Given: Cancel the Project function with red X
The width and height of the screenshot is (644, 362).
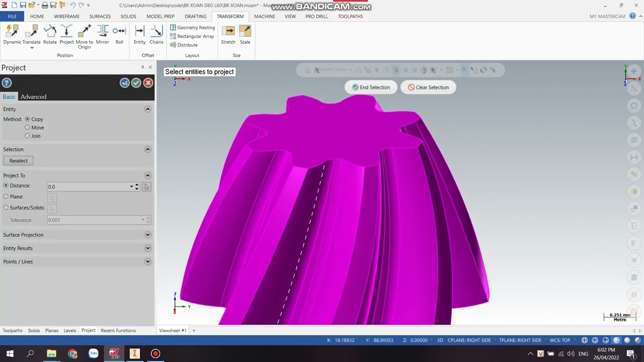Looking at the screenshot, I should (x=148, y=83).
